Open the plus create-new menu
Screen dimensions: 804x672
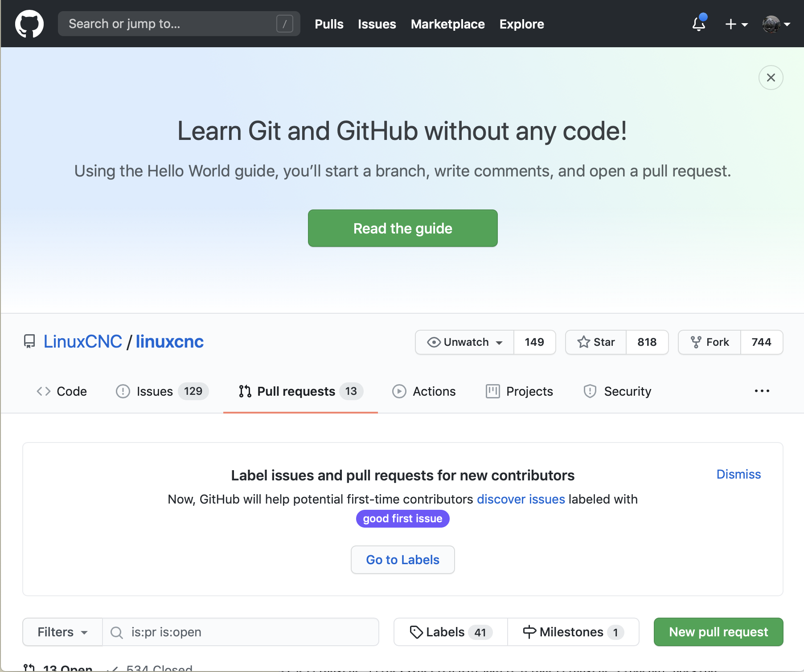[x=736, y=24]
